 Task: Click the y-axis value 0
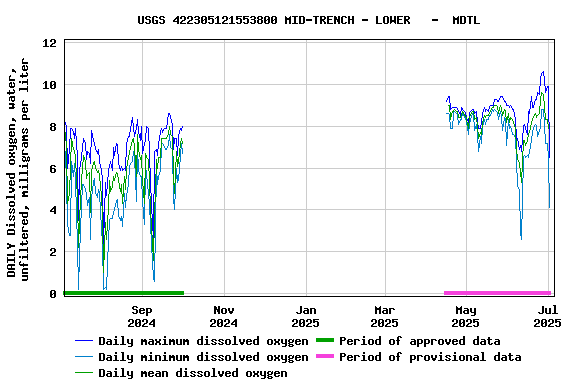53,294
